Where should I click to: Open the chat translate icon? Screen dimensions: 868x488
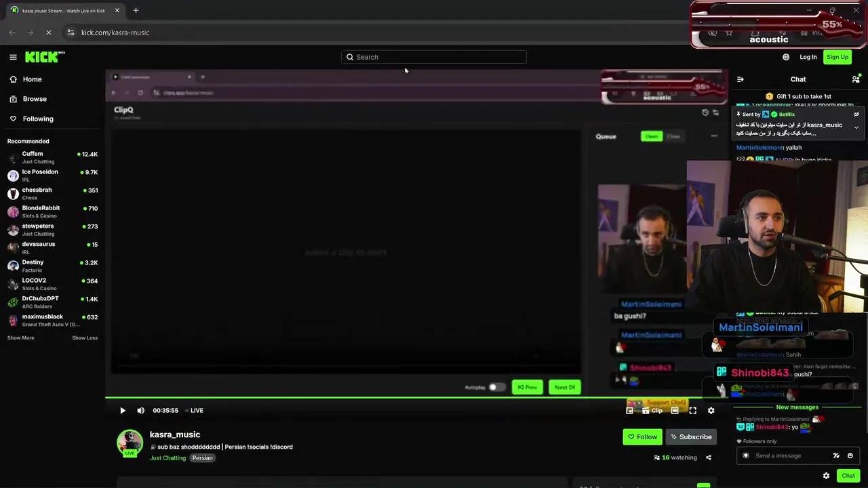(836, 455)
